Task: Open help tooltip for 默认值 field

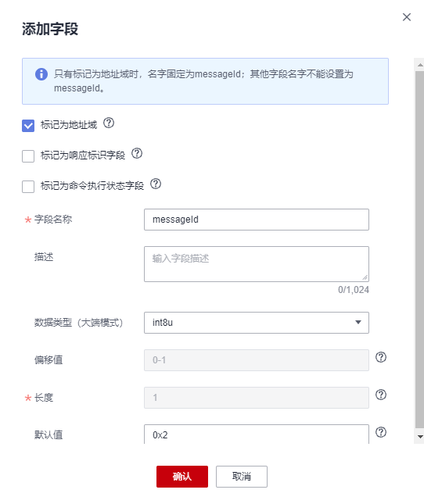Action: click(381, 432)
